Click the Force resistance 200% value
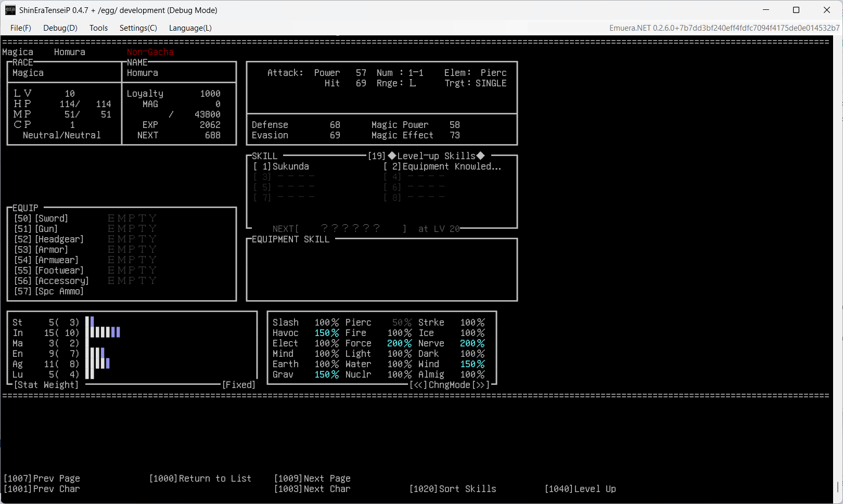The image size is (843, 504). (399, 343)
